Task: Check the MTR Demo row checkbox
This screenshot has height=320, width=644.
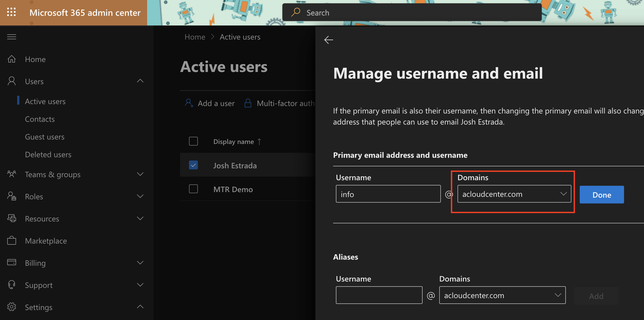Action: pos(193,189)
